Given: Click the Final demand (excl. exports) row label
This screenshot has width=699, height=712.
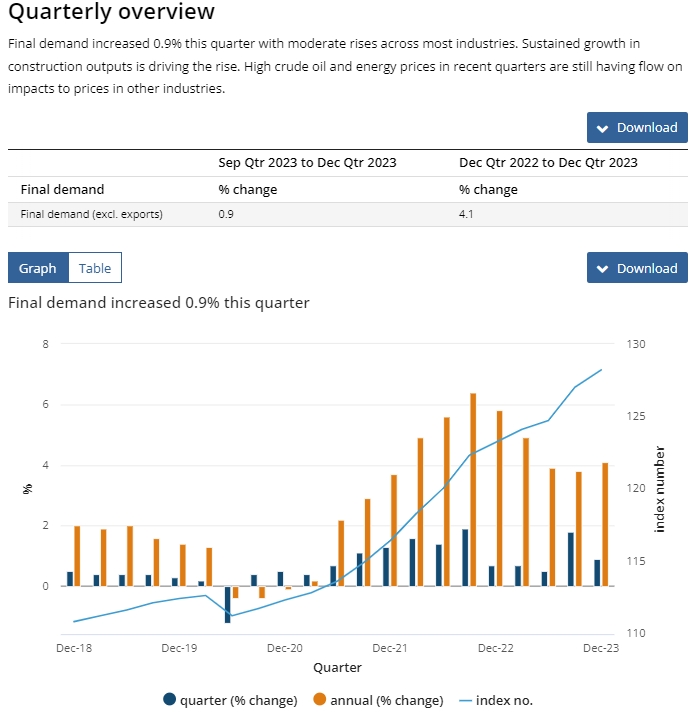Looking at the screenshot, I should 91,214.
